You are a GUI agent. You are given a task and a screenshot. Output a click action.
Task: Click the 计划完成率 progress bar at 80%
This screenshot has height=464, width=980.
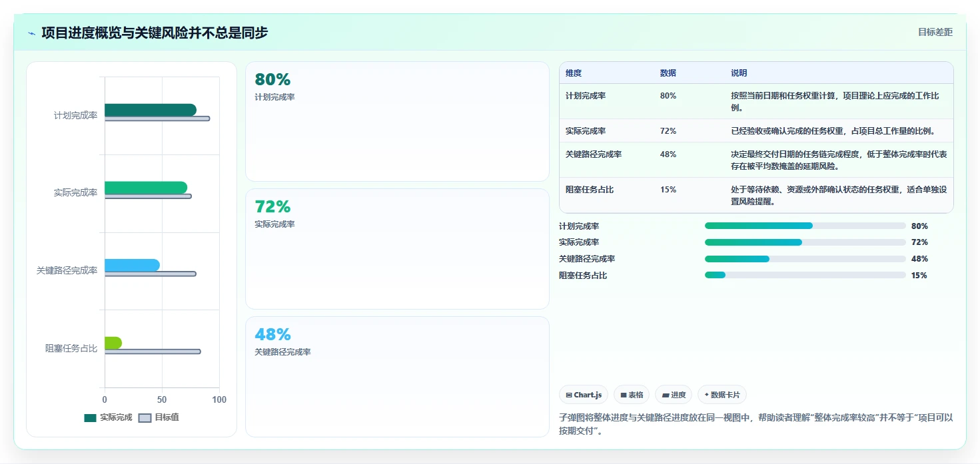pyautogui.click(x=805, y=226)
